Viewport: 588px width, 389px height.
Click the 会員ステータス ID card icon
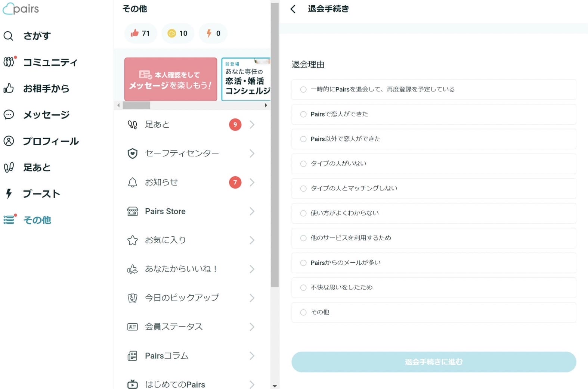133,327
